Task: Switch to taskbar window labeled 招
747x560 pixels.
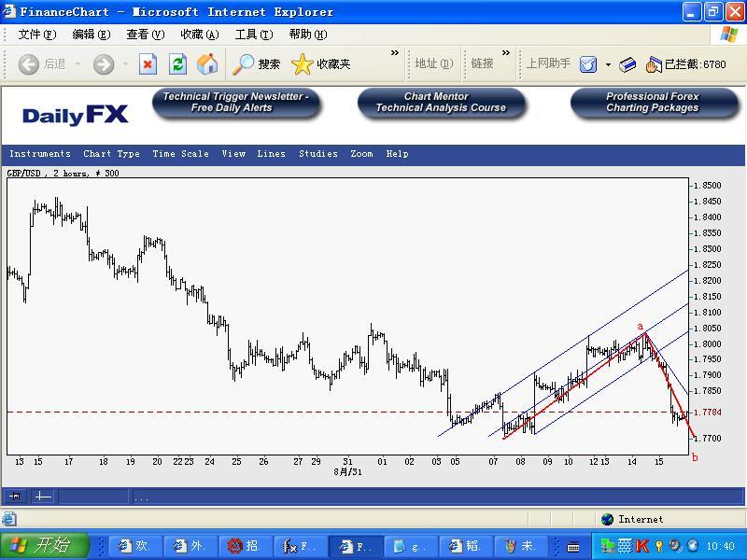Action: (246, 546)
